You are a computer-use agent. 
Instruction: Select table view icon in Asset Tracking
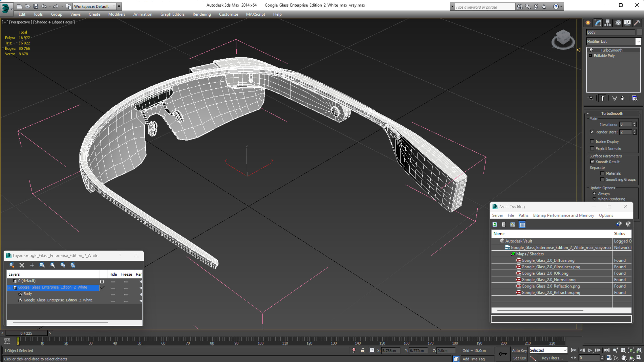pos(522,224)
